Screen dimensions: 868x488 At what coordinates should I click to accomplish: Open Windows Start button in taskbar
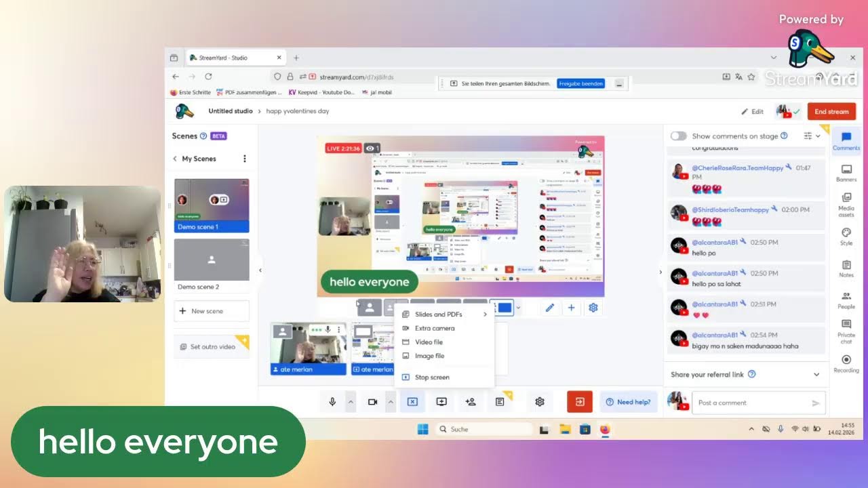click(x=422, y=429)
